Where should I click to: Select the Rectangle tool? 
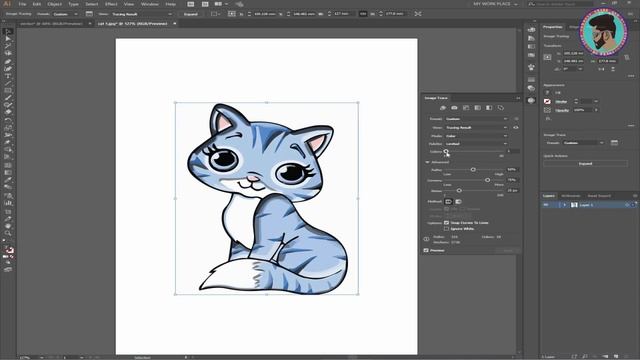8,91
